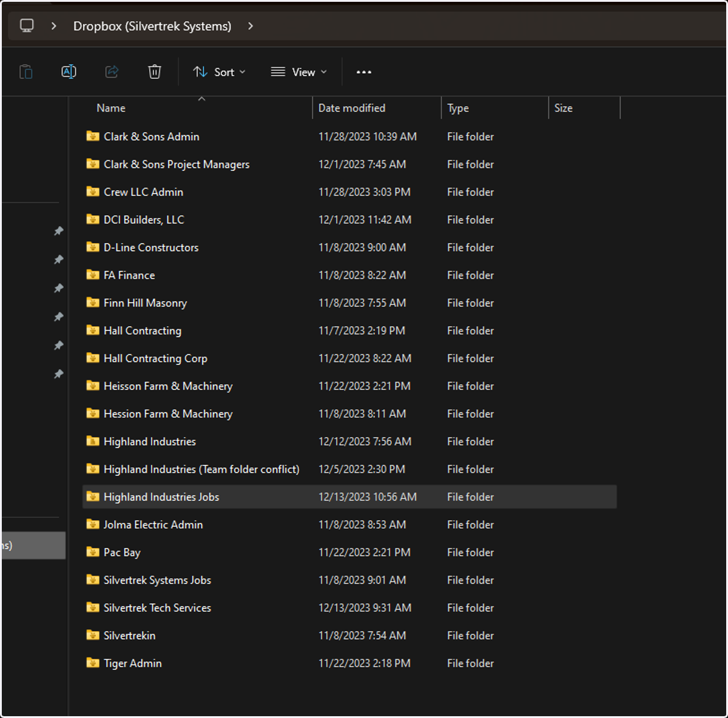Screen dimensions: 728x718
Task: Sort by the Type column header
Action: pyautogui.click(x=458, y=108)
